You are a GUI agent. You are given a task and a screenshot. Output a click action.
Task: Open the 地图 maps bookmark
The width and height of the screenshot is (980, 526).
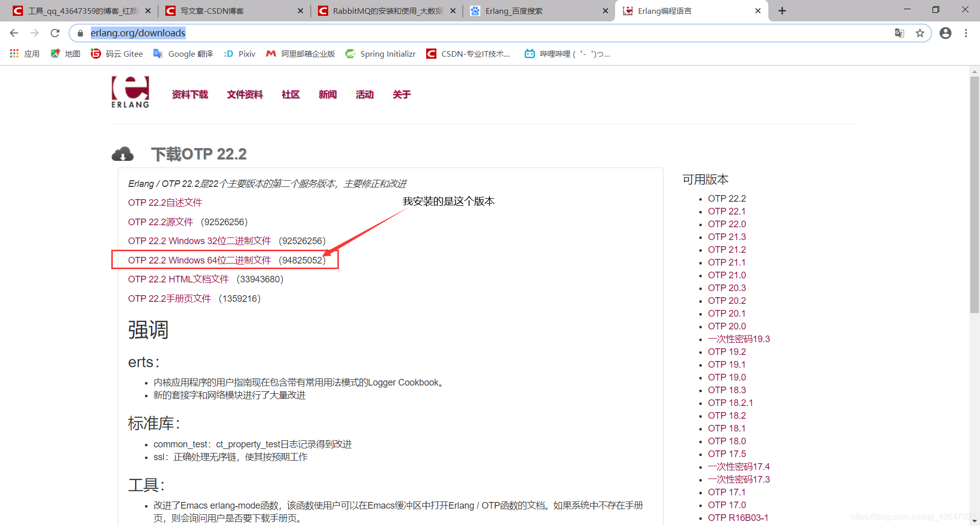click(65, 54)
